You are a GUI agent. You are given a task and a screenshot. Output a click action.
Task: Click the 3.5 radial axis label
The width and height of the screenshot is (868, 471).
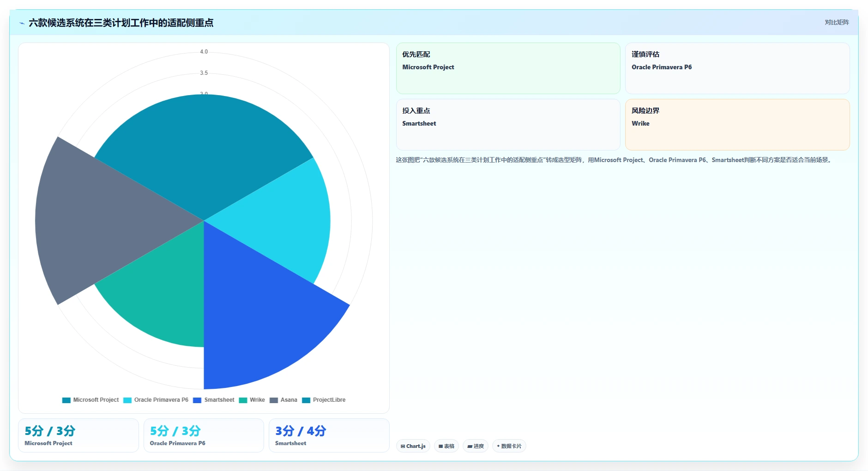pos(204,73)
